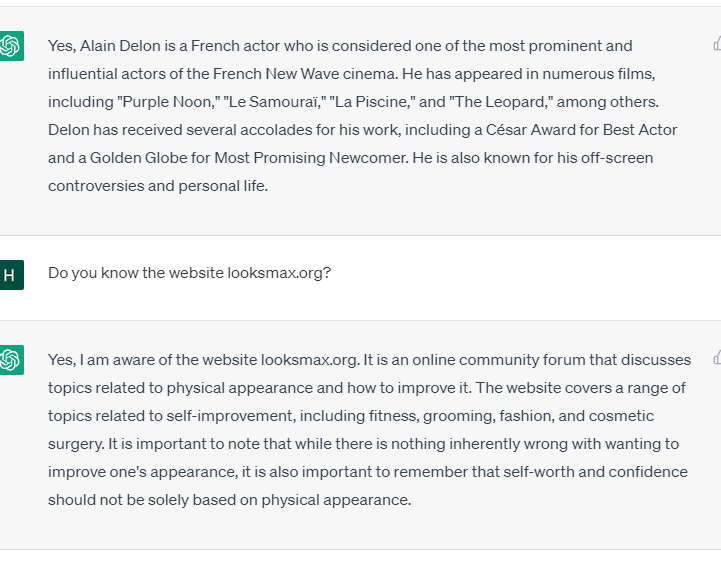The image size is (721, 567).
Task: Click 'controversies and personal life' sentence ending
Action: click(158, 186)
